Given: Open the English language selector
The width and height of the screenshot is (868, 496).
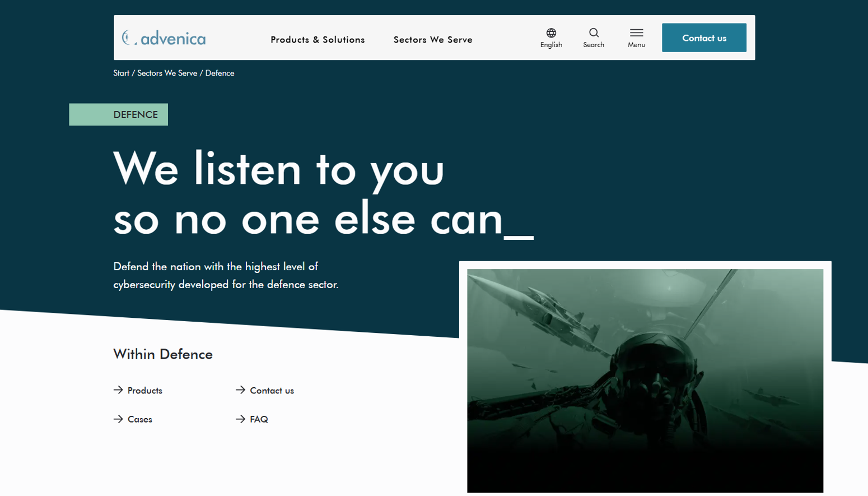Looking at the screenshot, I should 551,45.
